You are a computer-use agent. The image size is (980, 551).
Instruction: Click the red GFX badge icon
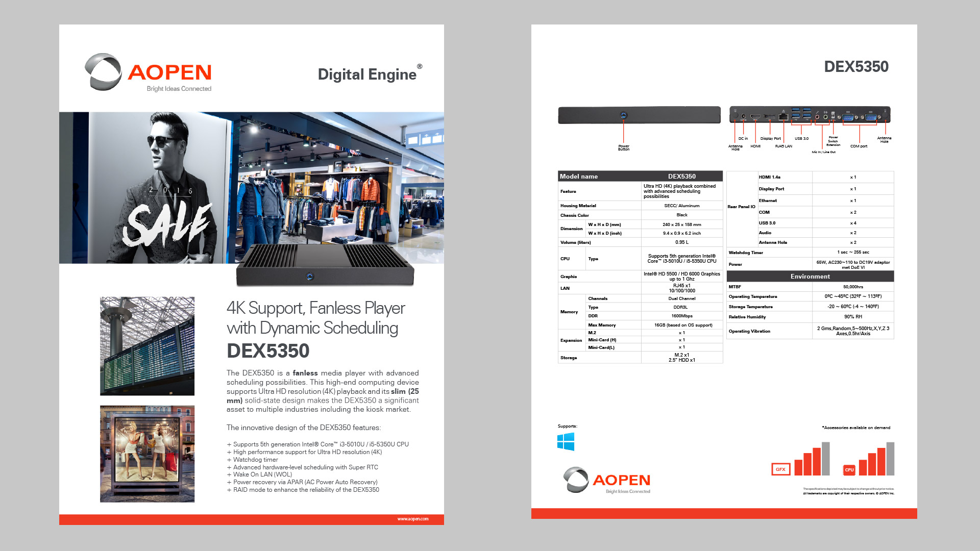(x=780, y=469)
